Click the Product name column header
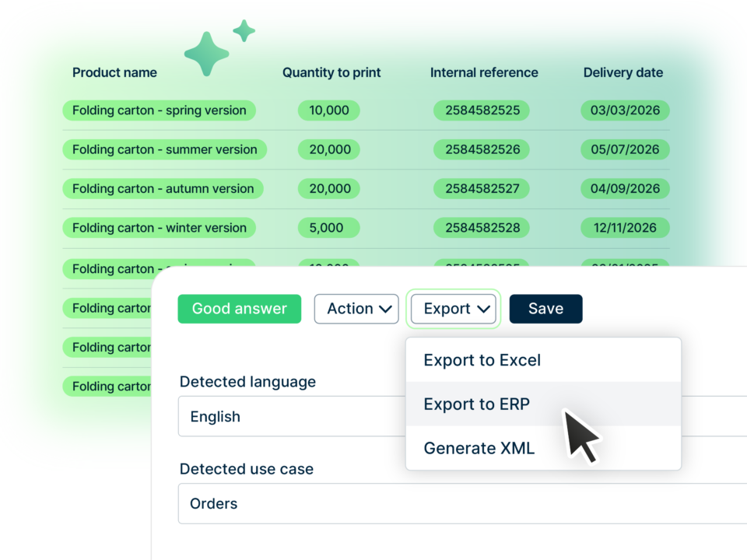Image resolution: width=747 pixels, height=560 pixels. pyautogui.click(x=114, y=73)
